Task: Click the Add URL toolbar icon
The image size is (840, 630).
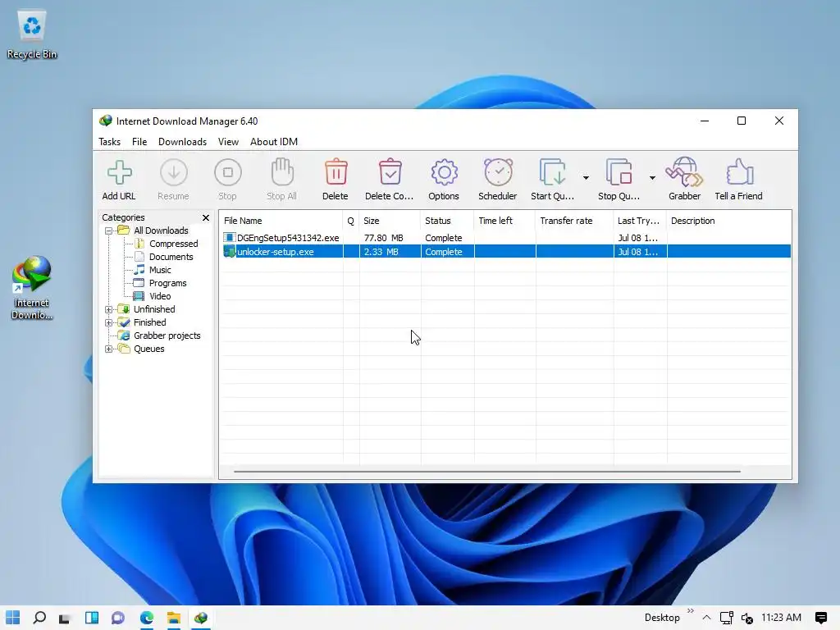Action: [119, 173]
